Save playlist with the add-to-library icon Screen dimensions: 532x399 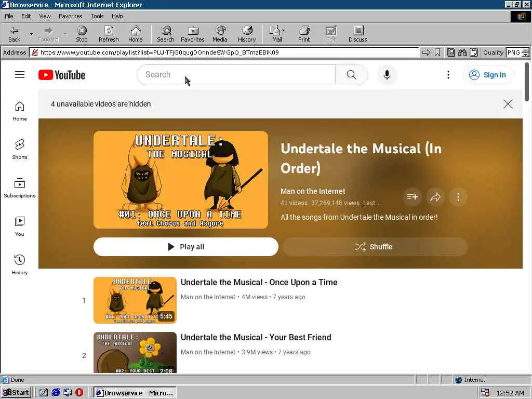click(413, 197)
